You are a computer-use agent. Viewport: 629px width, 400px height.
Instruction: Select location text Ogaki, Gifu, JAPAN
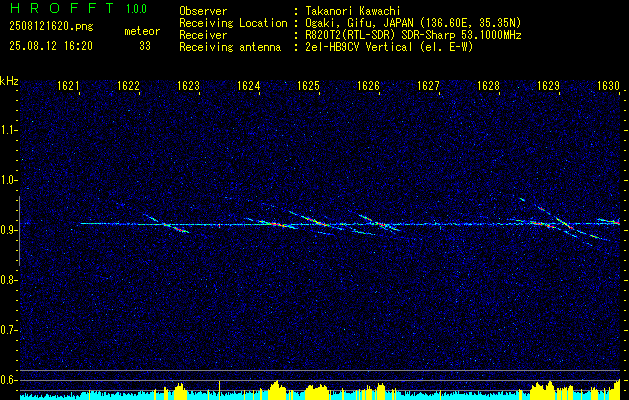point(359,23)
